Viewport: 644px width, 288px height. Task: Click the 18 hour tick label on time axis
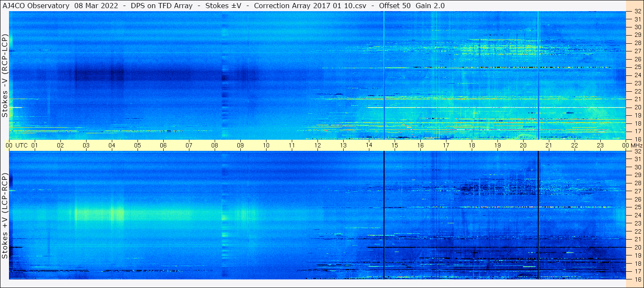[472, 145]
